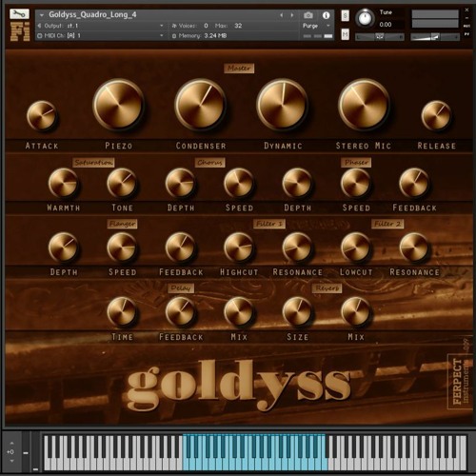Click the Condenser knob
476x476 pixels.
tap(200, 105)
